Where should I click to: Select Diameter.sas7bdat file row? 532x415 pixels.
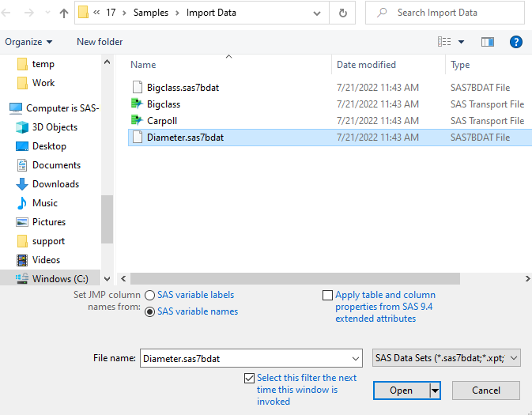click(x=330, y=138)
